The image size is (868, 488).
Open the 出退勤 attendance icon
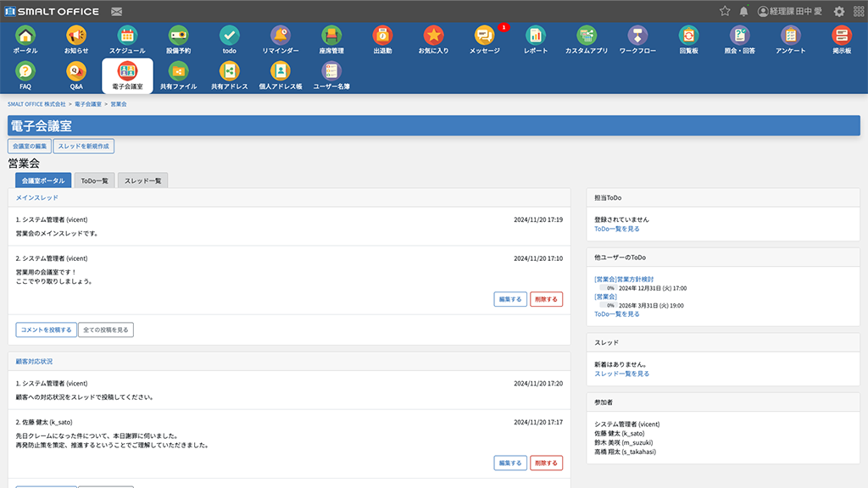382,36
